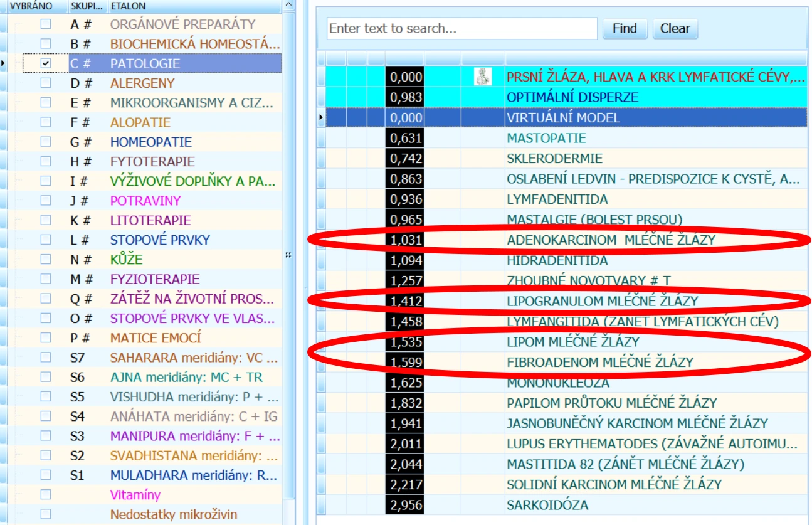Enable the MATICE EMOCÍ checkbox

coord(45,337)
